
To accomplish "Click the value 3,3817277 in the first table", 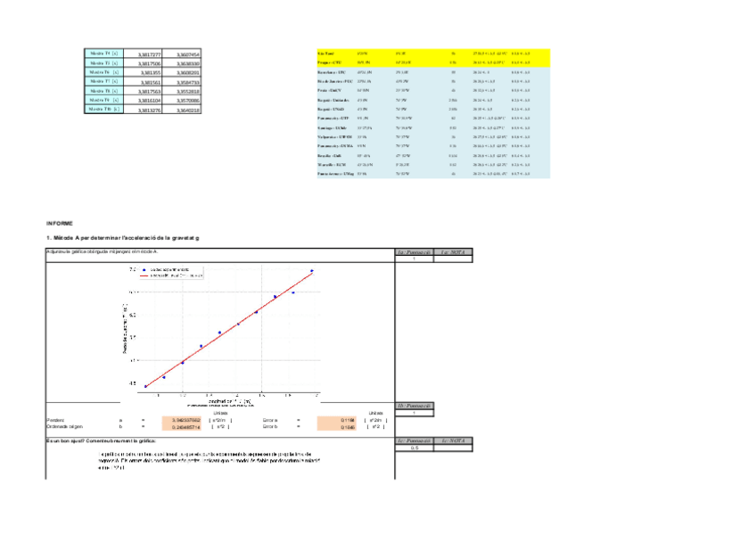I will 148,54.
